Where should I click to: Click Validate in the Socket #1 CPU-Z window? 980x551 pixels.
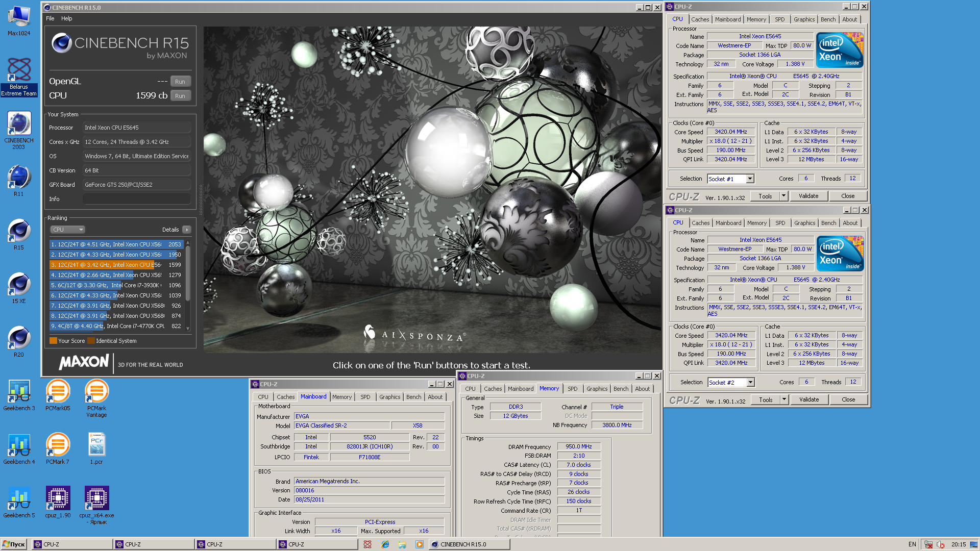pyautogui.click(x=808, y=196)
